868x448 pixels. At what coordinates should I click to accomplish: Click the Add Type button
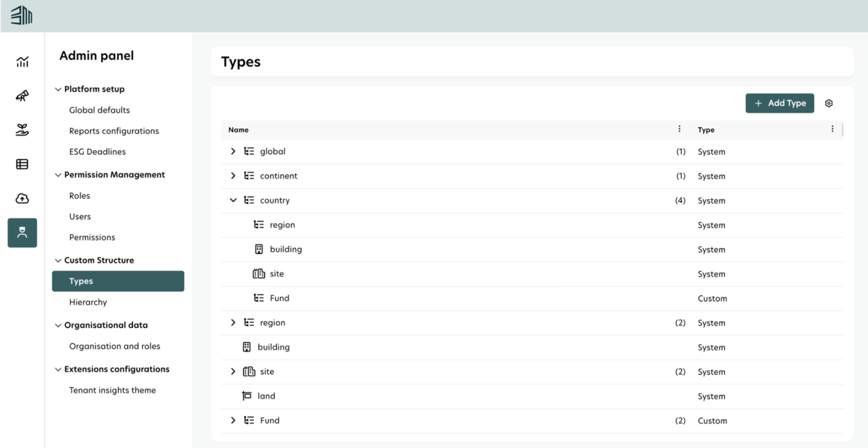coord(780,103)
